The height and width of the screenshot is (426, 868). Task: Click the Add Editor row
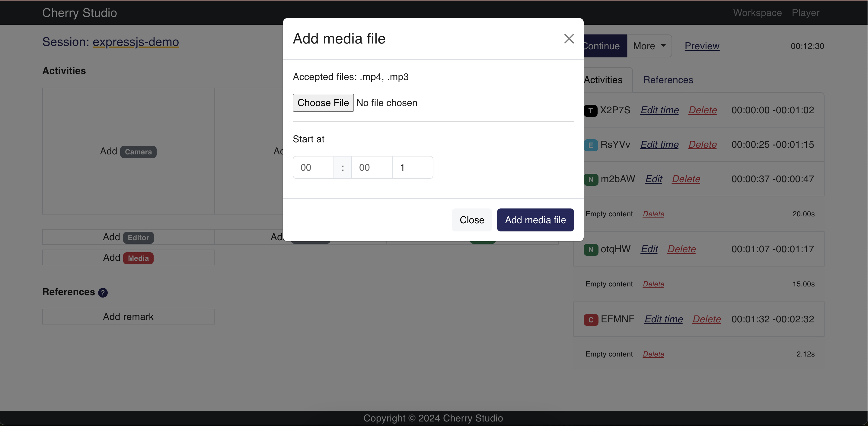tap(128, 237)
